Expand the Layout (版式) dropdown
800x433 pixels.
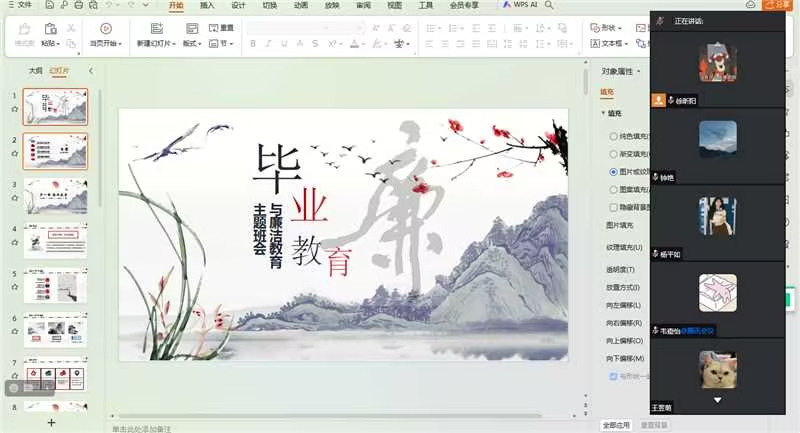click(x=191, y=44)
